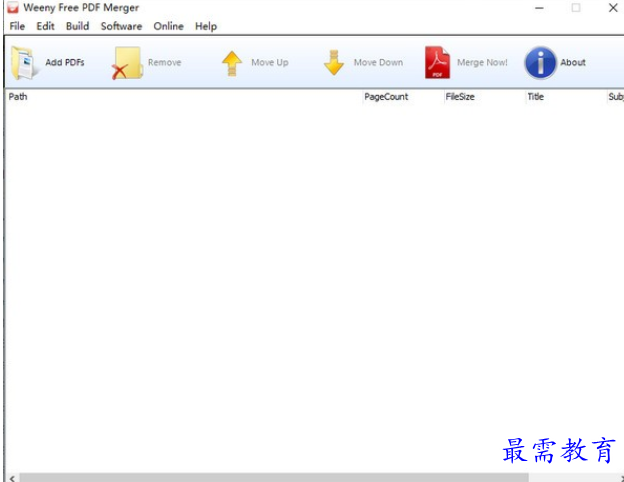The image size is (624, 482).
Task: Click the Remove label
Action: pyautogui.click(x=165, y=62)
